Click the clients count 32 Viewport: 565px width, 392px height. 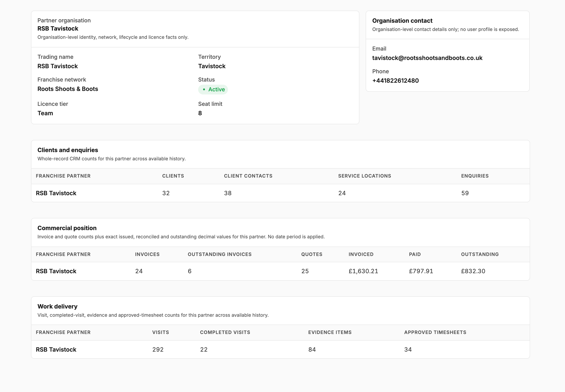166,193
